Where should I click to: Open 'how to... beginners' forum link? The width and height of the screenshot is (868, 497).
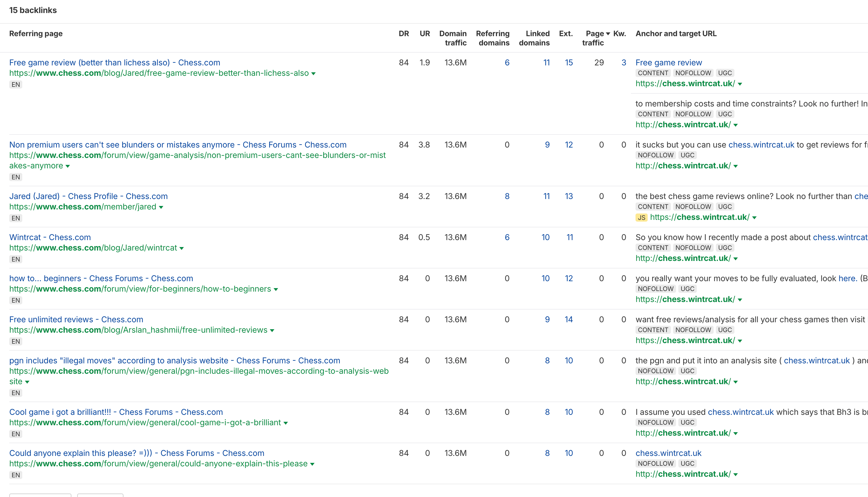click(101, 278)
